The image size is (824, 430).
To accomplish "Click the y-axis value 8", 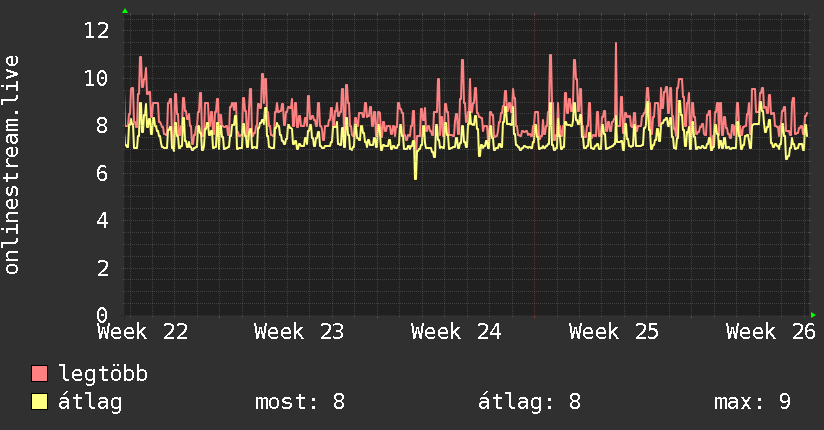I will coord(102,126).
